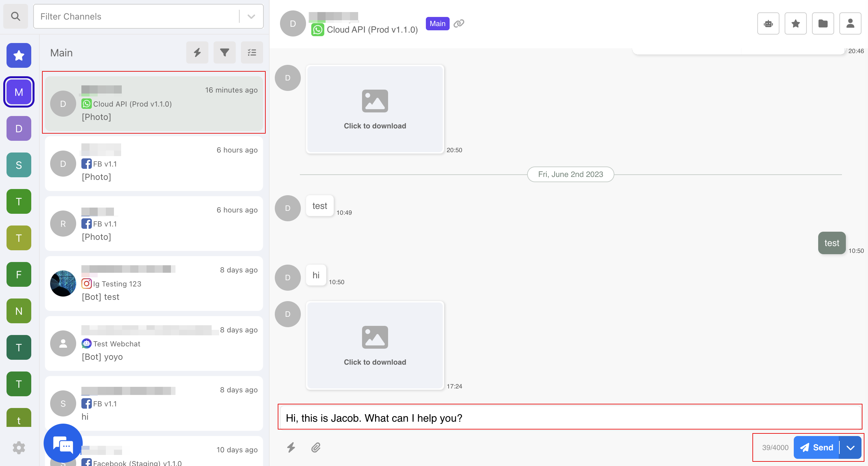Screen dimensions: 868x466
Task: Click the lightning snippet icon in the composer
Action: [291, 447]
